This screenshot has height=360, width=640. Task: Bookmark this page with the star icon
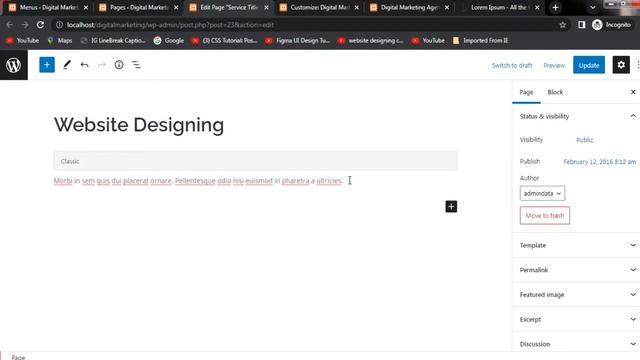563,25
